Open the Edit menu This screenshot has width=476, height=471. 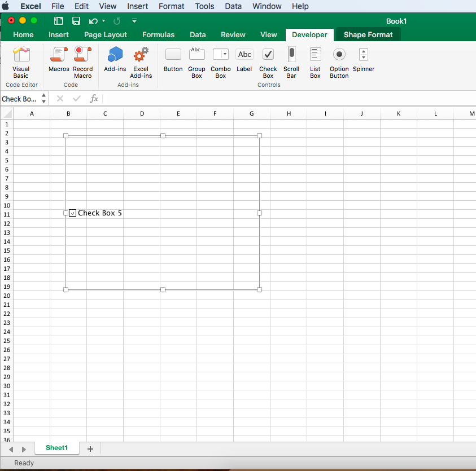[81, 6]
